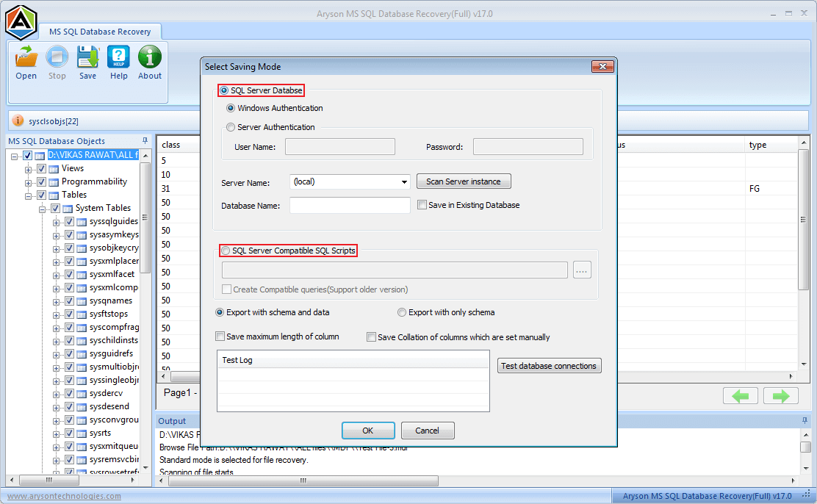Enable Save in Existing Database
817x504 pixels.
click(x=422, y=205)
